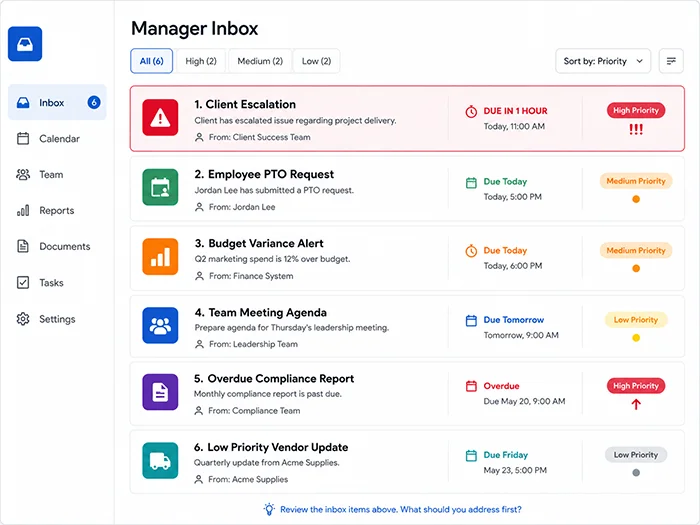Image resolution: width=700 pixels, height=525 pixels.
Task: Click the lightbulb icon at the bottom
Action: click(269, 509)
